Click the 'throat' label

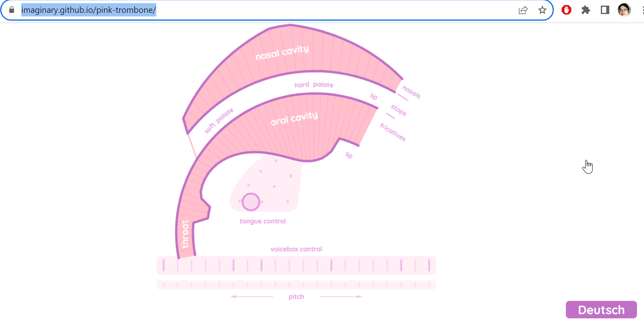tap(185, 234)
